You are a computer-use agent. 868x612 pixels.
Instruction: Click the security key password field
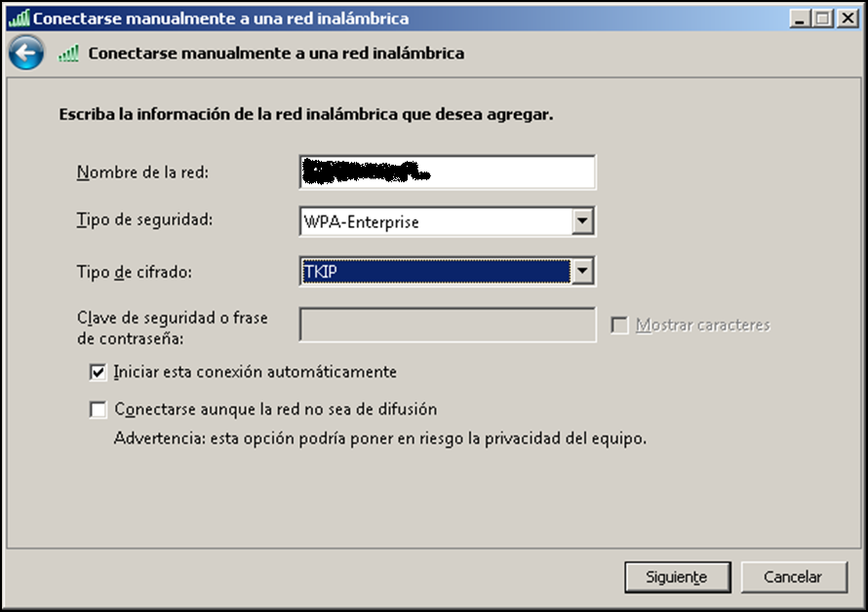(x=448, y=325)
